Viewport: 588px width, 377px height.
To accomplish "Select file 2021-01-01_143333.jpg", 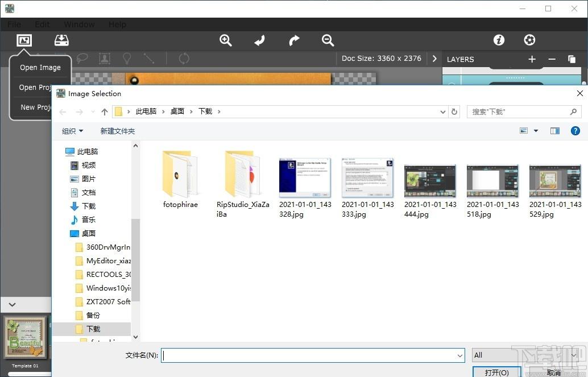I will coord(367,187).
